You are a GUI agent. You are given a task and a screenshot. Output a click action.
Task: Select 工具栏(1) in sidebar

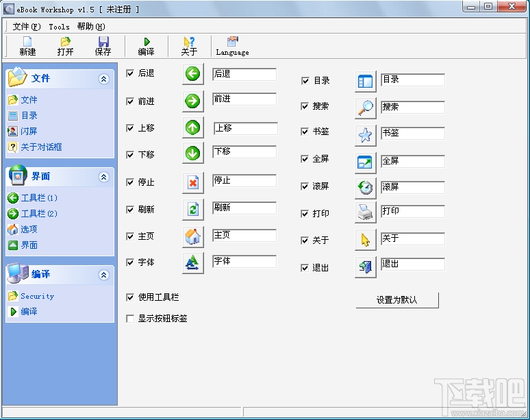[x=39, y=198]
